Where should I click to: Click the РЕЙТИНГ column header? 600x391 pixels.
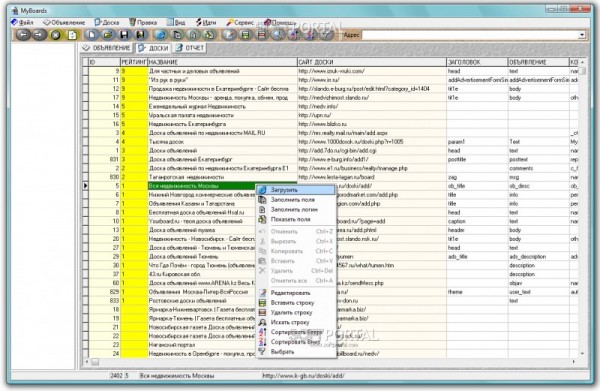point(134,62)
